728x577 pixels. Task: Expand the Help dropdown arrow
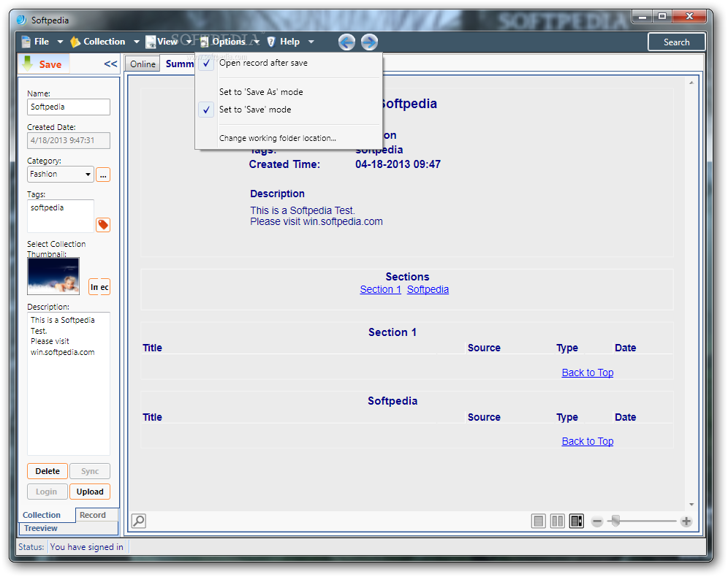[x=311, y=42]
